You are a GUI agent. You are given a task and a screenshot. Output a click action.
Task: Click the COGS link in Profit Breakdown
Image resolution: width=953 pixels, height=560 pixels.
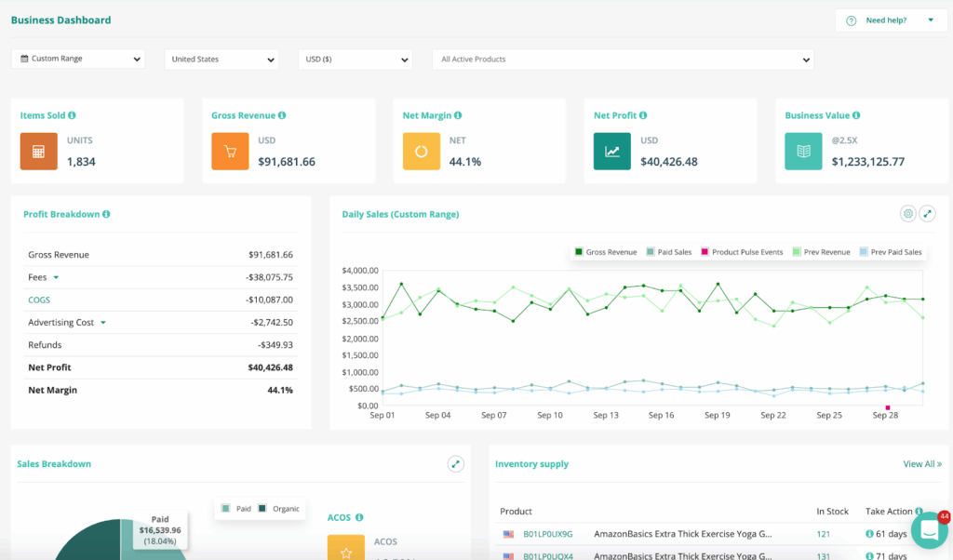point(39,300)
